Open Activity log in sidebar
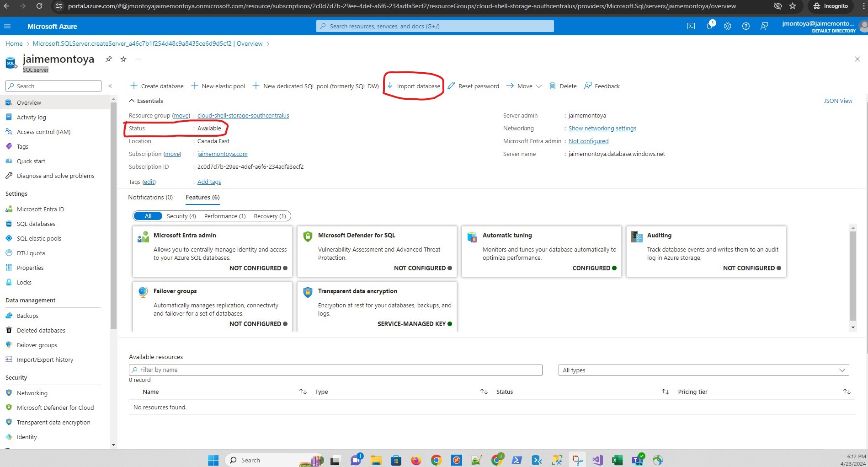This screenshot has height=467, width=868. click(x=31, y=117)
